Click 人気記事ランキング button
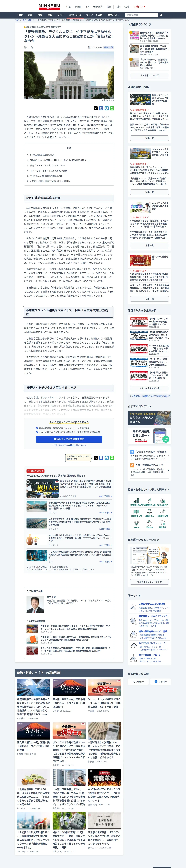This screenshot has width=186, height=868. tap(149, 76)
